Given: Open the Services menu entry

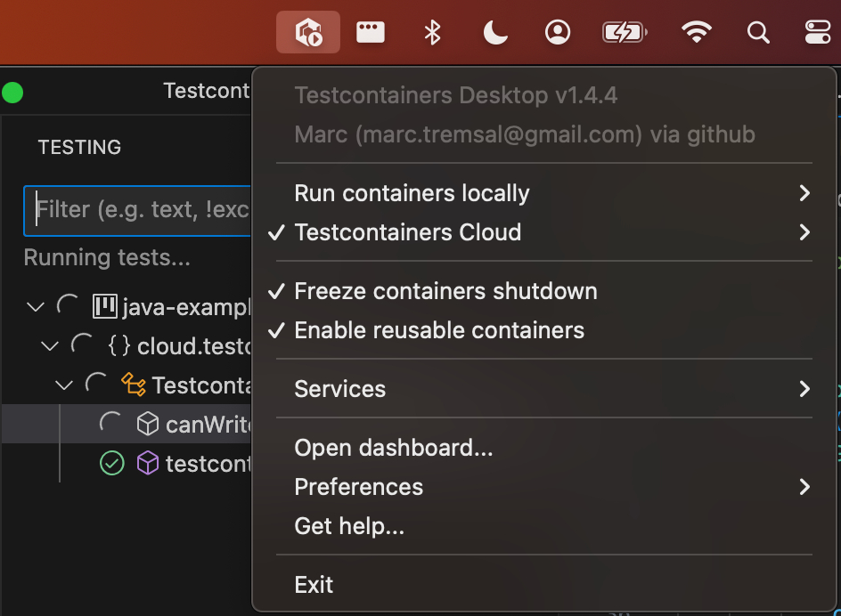Looking at the screenshot, I should coord(543,389).
